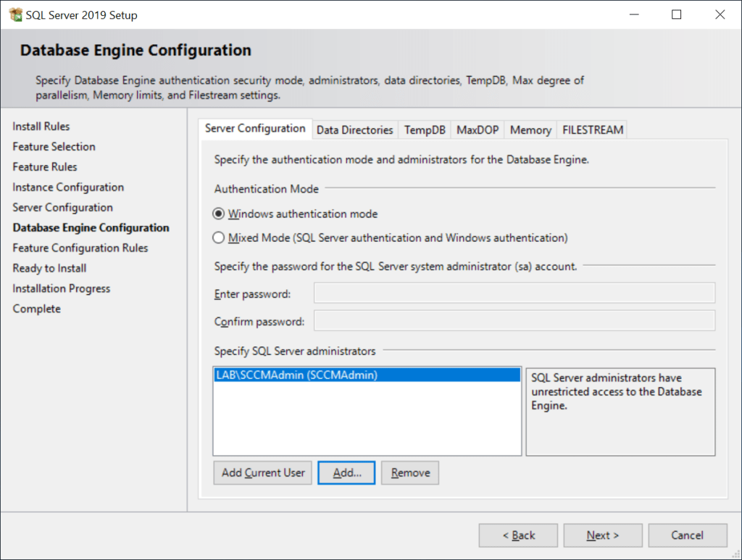Go back with the Back button
This screenshot has width=742, height=560.
[x=518, y=535]
